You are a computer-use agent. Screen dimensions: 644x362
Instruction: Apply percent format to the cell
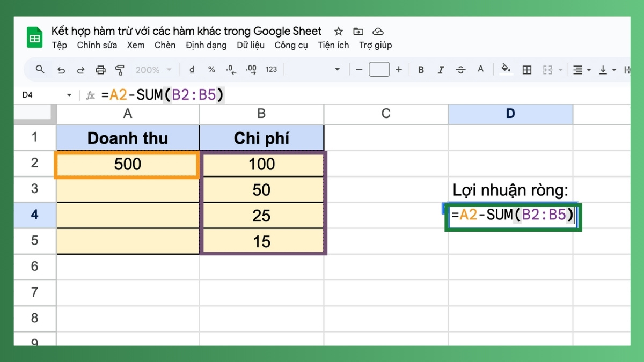[211, 69]
